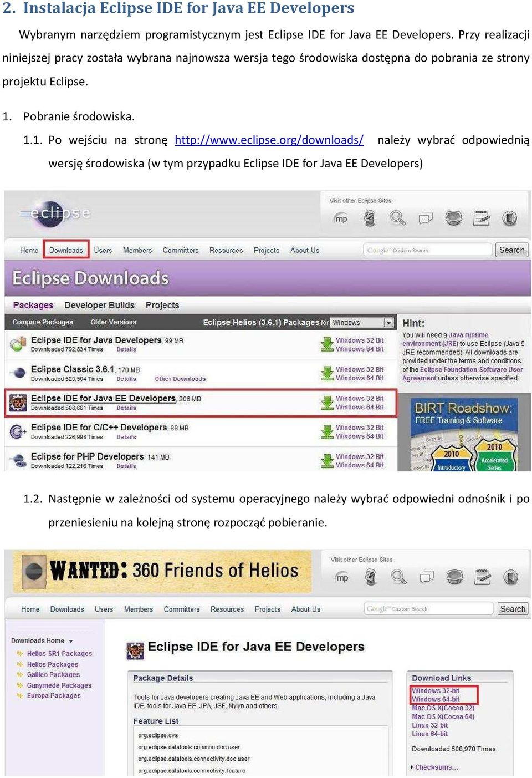532x778 pixels.
Task: Open the Eclipse Foundation Software User Agreement link
Action: click(x=463, y=374)
